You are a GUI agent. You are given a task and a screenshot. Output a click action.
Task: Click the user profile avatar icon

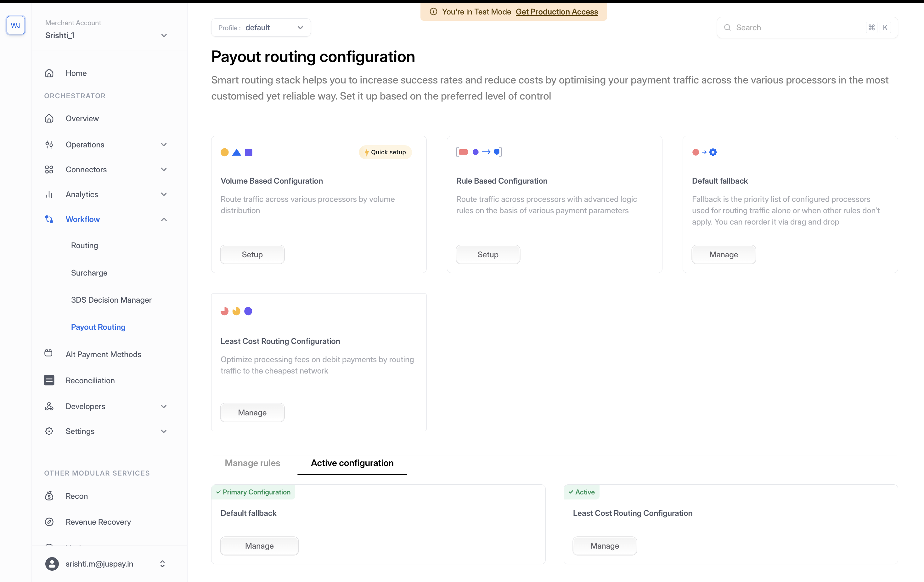pos(52,563)
